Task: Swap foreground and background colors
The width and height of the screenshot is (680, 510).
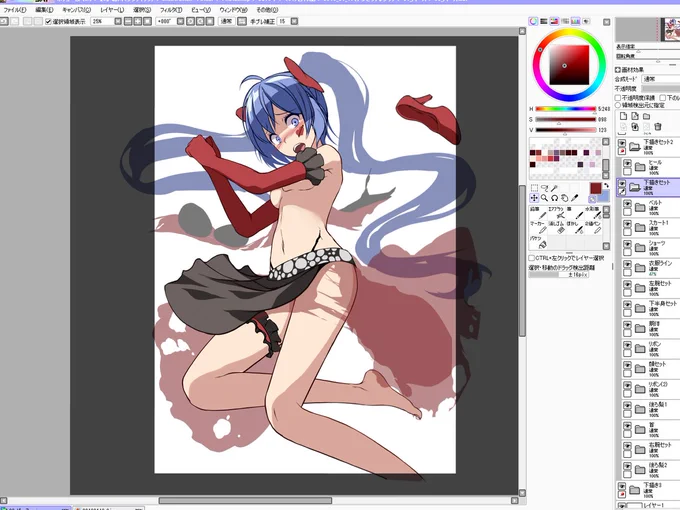Action: pyautogui.click(x=606, y=186)
